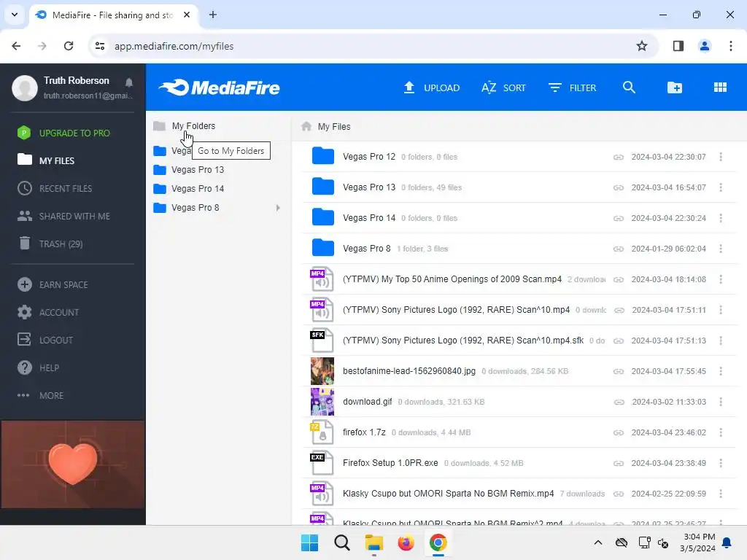Click the Vegas Pro 14 folder icon in list
Image resolution: width=747 pixels, height=560 pixels.
pyautogui.click(x=322, y=217)
